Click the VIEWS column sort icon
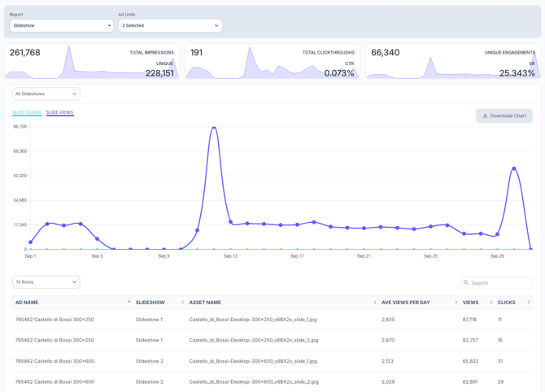Screen dimensions: 545x392 click(490, 303)
